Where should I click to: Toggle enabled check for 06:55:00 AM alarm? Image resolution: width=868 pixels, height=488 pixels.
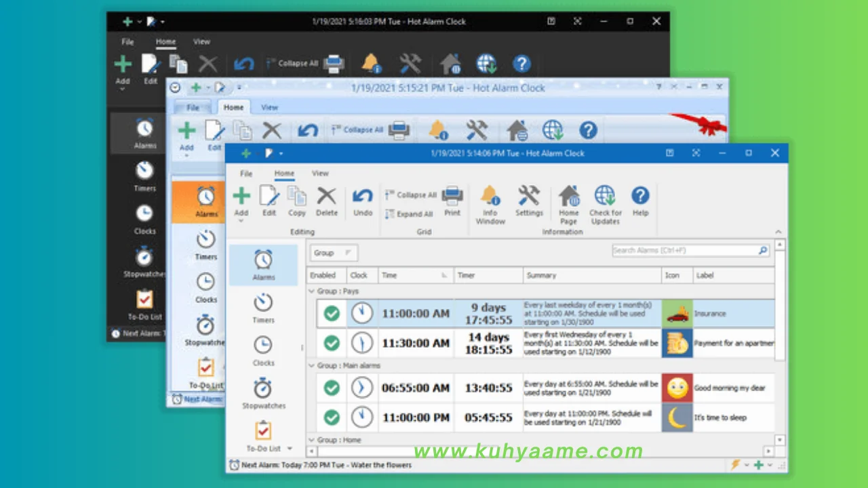[332, 388]
